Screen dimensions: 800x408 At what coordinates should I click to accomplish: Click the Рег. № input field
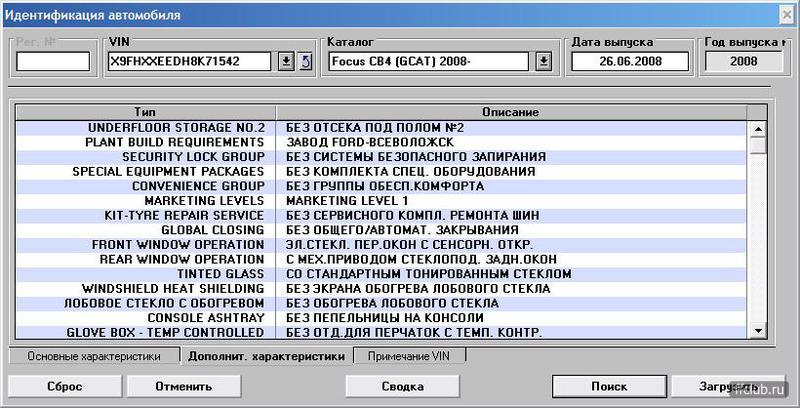(x=53, y=62)
